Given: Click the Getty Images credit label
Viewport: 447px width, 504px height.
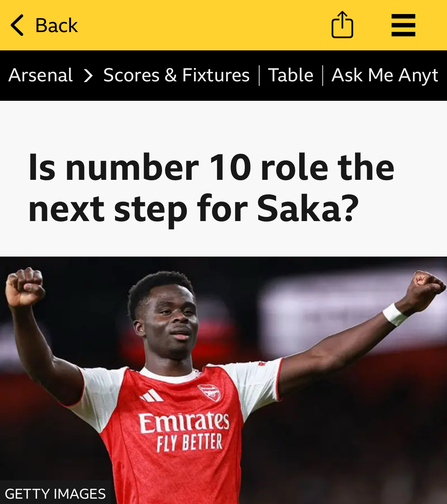Looking at the screenshot, I should [x=55, y=493].
